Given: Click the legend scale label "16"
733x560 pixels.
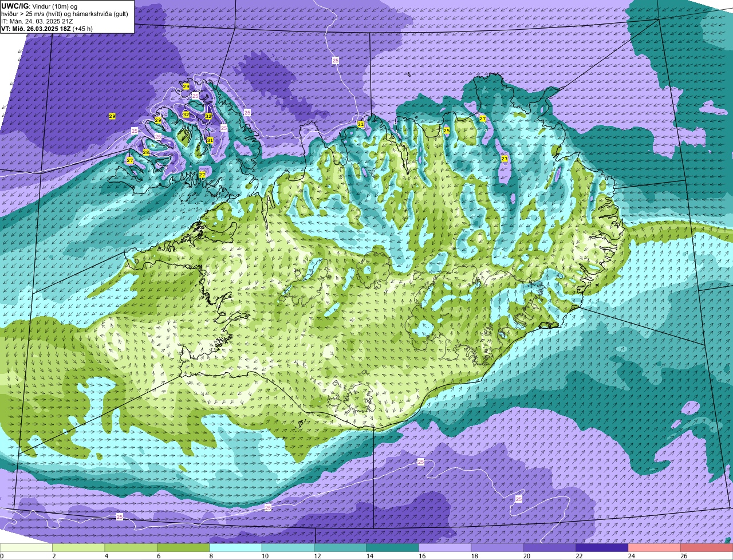Looking at the screenshot, I should coord(421,556).
